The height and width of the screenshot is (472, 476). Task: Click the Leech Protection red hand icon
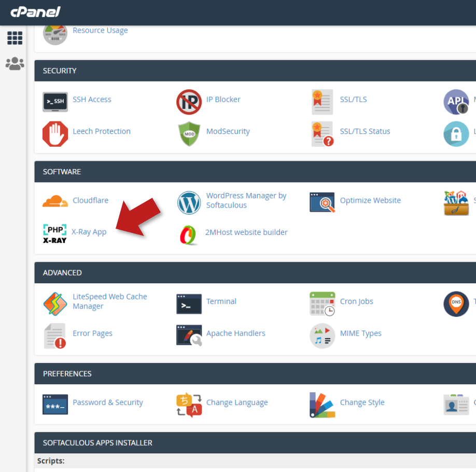tap(55, 134)
